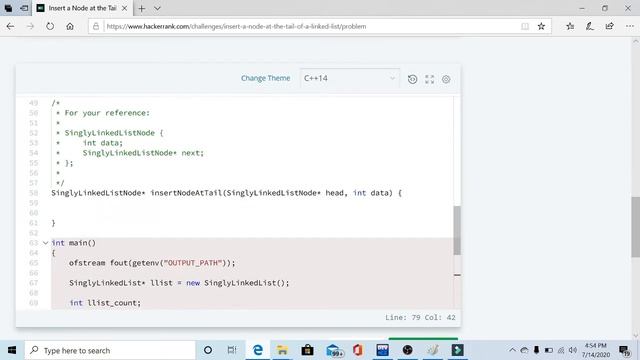The width and height of the screenshot is (640, 360).
Task: Click the volume speaker tray icon
Action: [x=573, y=350]
